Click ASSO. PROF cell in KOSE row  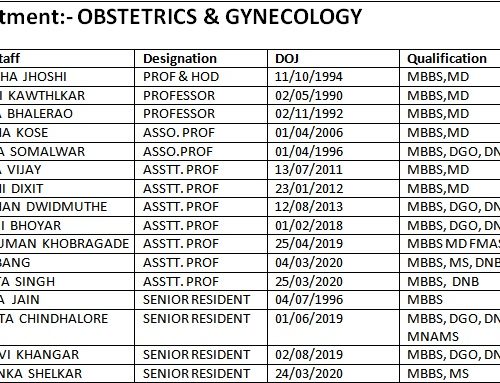pyautogui.click(x=201, y=133)
